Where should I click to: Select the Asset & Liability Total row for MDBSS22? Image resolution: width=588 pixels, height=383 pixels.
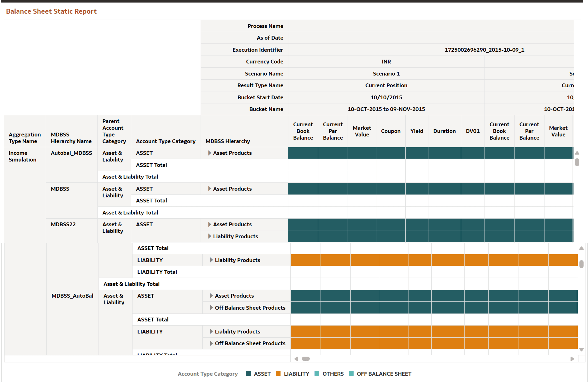tap(131, 284)
